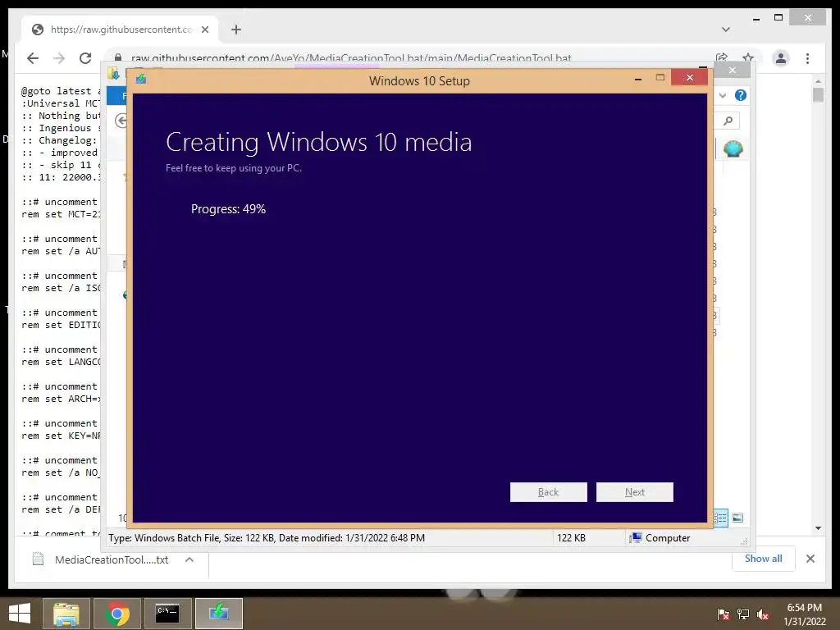Select the raw.githubusercontent.com Chrome tab
840x630 pixels.
click(x=120, y=30)
